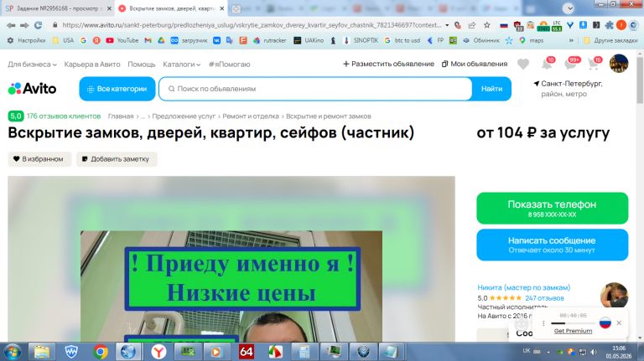Open the seller's 247 отзывов link
644x361 pixels.
click(544, 298)
